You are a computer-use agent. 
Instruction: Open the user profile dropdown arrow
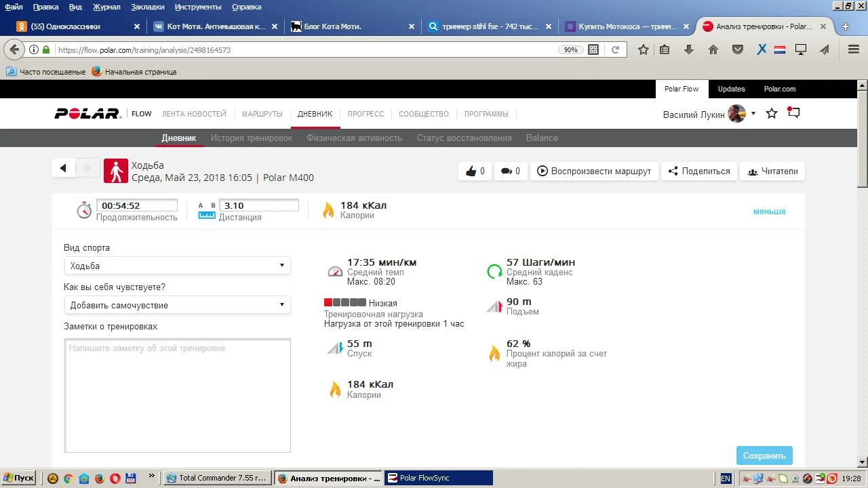[753, 114]
